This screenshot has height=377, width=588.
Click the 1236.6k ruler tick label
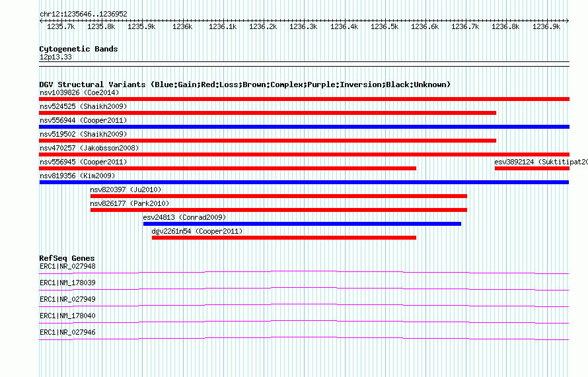tap(425, 26)
